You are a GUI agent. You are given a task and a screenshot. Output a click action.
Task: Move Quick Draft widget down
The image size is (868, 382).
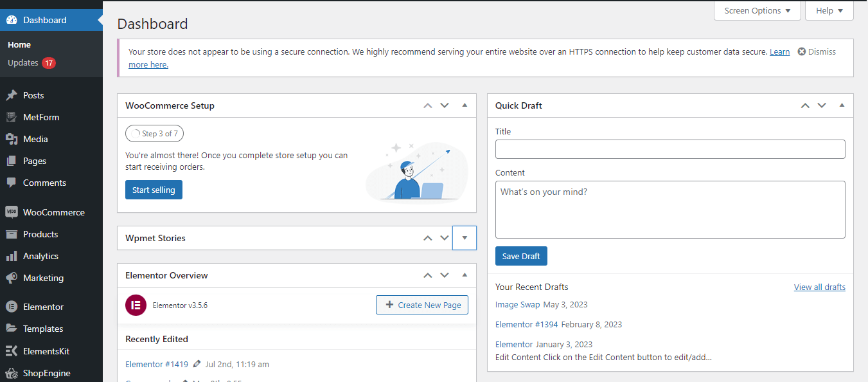click(822, 105)
